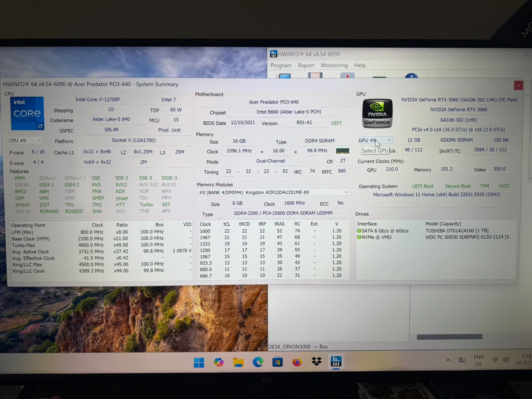Click 'PCIe v4.0 x16' GPU bus info
The height and width of the screenshot is (399, 532).
(x=458, y=129)
